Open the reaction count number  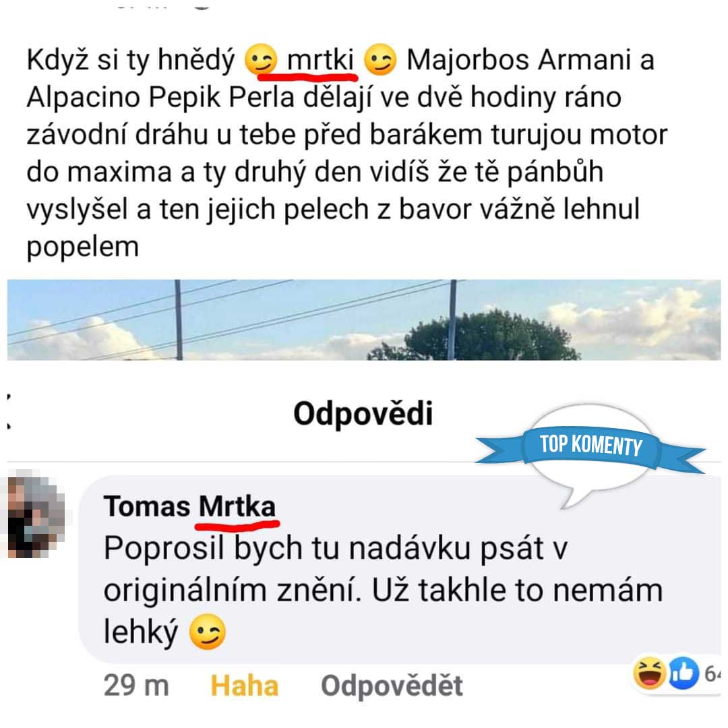click(x=712, y=673)
